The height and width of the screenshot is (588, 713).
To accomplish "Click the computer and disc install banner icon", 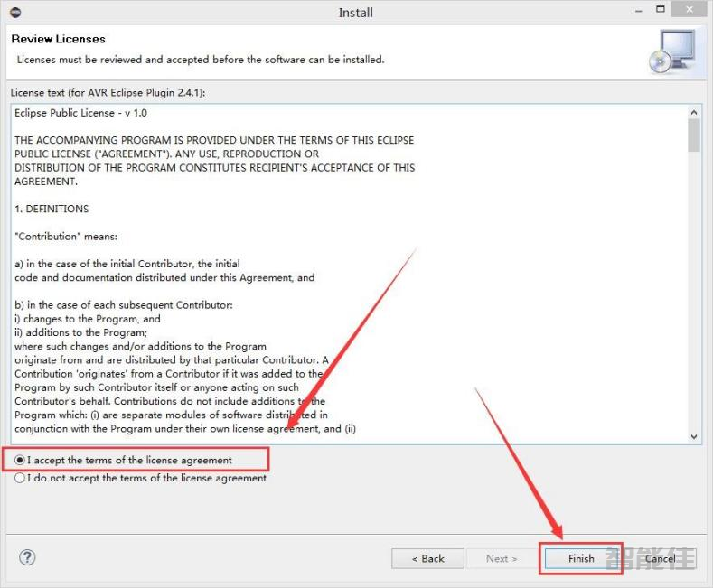I will [672, 52].
